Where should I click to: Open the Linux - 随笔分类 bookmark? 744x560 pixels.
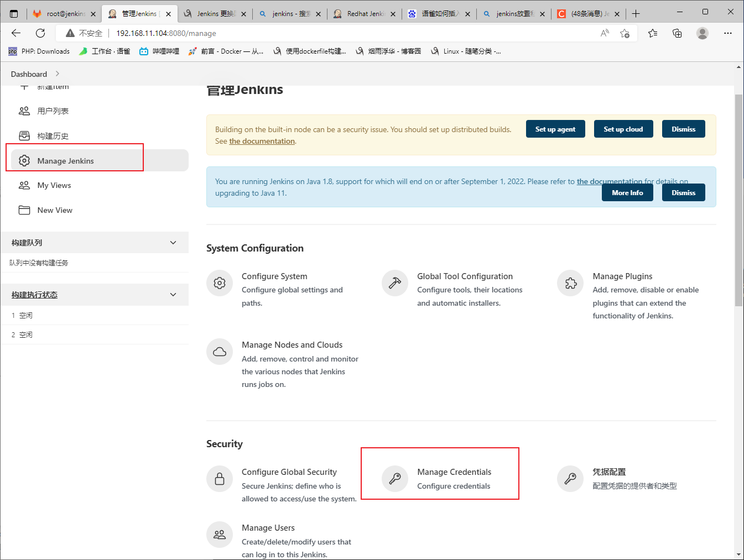pos(466,51)
